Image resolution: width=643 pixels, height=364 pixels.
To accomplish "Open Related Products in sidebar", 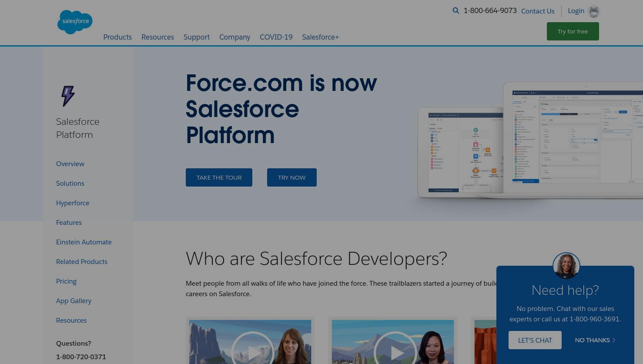I will point(82,261).
